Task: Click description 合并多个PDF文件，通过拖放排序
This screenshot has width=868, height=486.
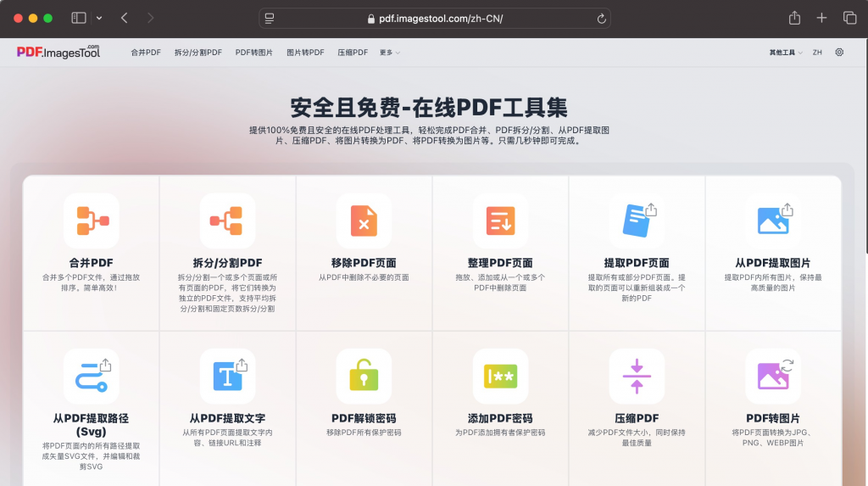Action: [92, 282]
